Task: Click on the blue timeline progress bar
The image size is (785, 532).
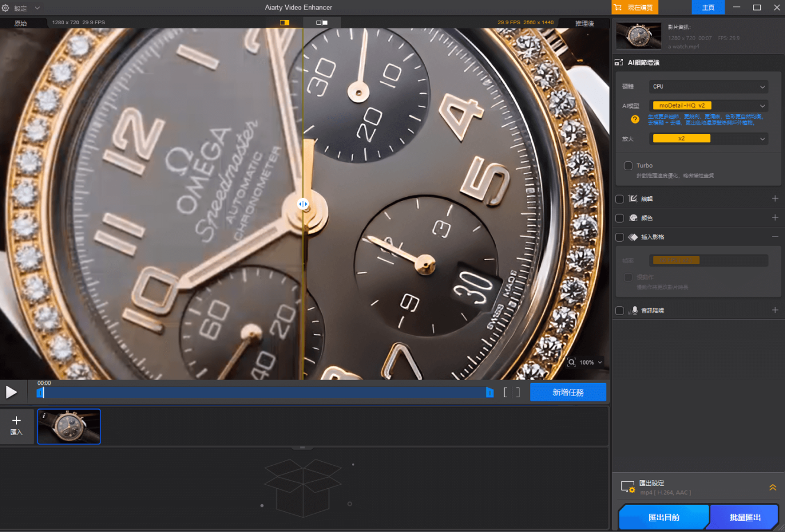Action: point(266,392)
